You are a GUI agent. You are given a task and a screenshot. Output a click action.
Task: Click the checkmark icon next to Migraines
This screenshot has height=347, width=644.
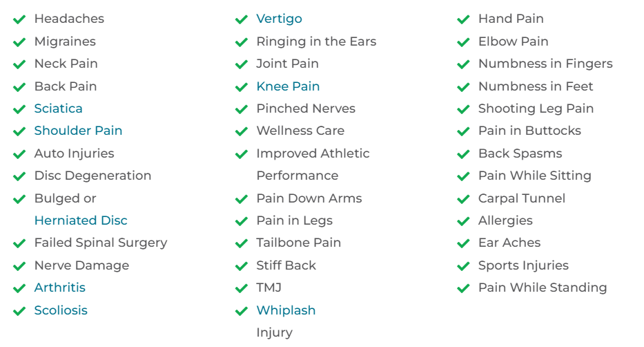click(19, 42)
